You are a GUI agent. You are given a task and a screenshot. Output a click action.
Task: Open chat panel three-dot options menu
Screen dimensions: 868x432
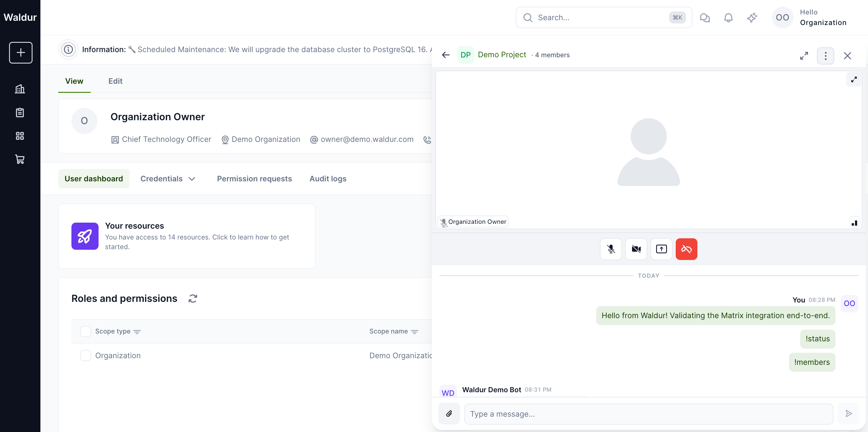pos(826,55)
